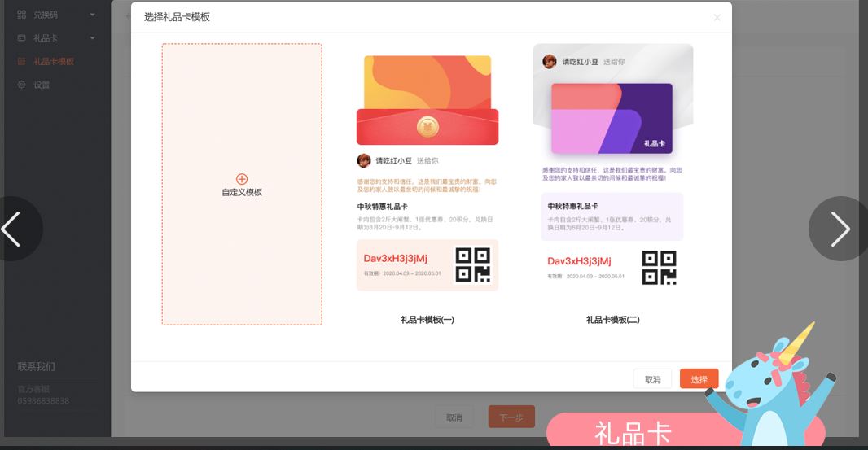Go to next slide with right arrow
This screenshot has height=450, width=868.
840,229
